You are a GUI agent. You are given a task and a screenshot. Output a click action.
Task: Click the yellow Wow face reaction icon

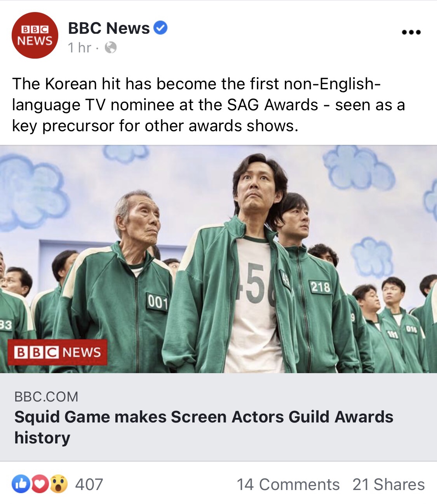tap(59, 484)
